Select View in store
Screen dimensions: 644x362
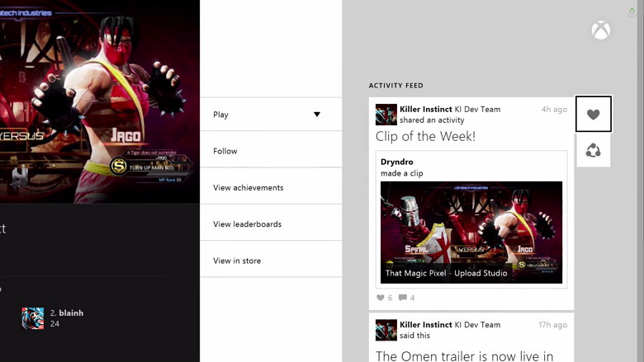(x=271, y=261)
